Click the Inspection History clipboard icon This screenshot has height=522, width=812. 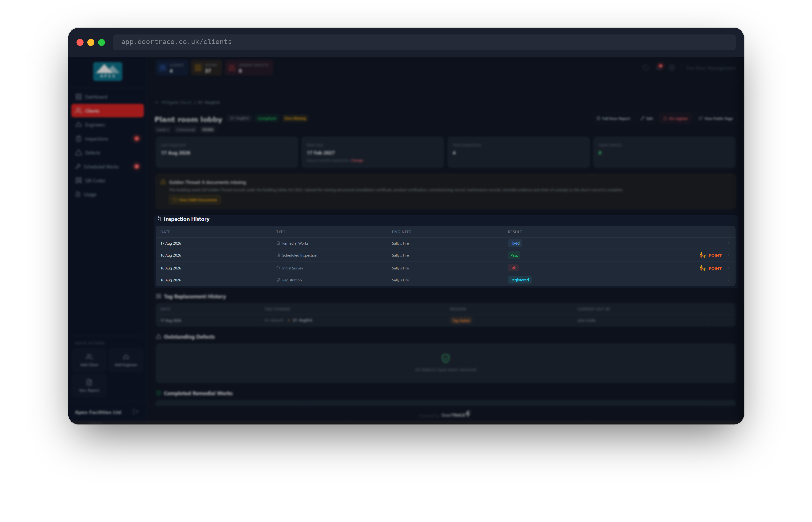click(x=158, y=219)
